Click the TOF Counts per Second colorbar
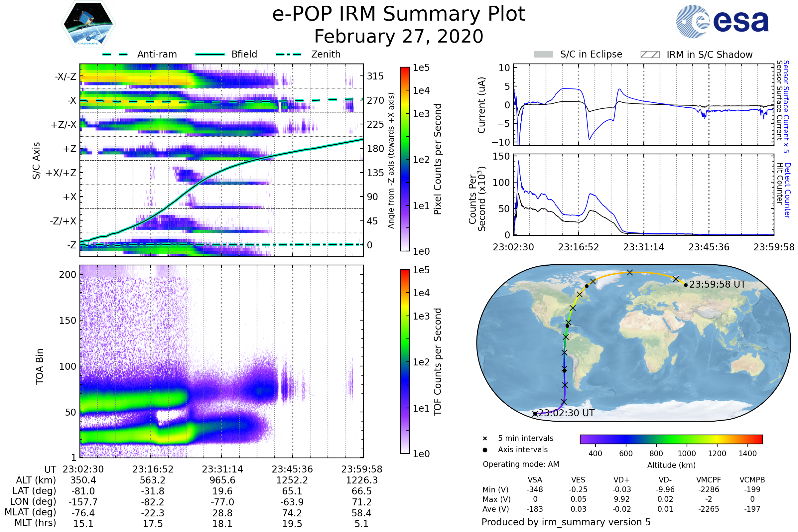Image resolution: width=798 pixels, height=532 pixels. [x=405, y=361]
